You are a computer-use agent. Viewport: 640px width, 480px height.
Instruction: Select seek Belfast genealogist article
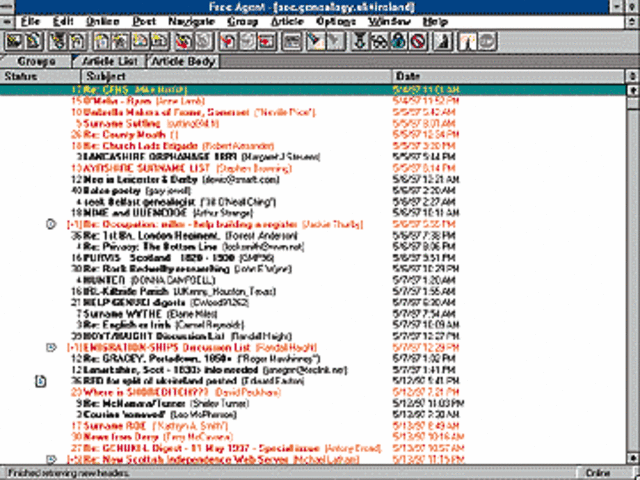(x=313, y=202)
